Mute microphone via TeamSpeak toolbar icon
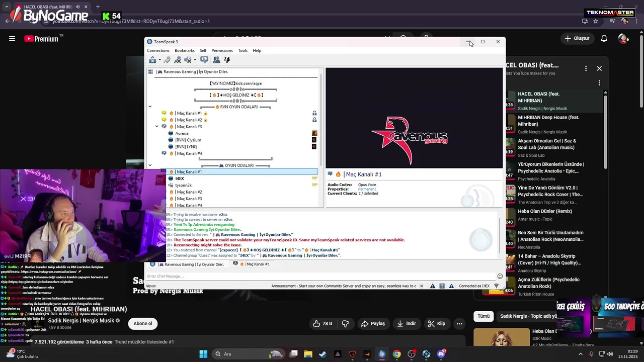 [x=177, y=60]
